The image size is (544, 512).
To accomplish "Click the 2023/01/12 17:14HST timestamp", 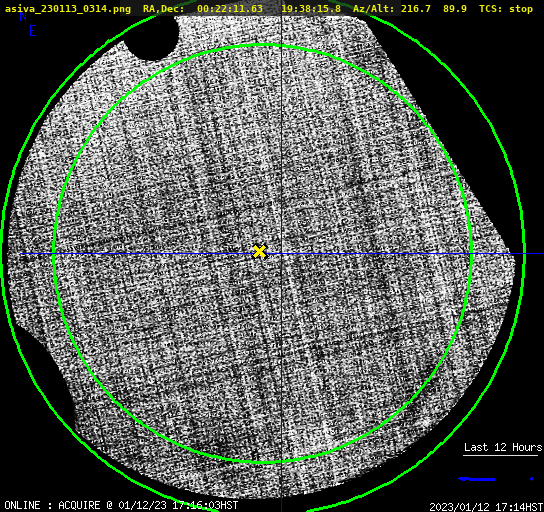I will tap(486, 507).
